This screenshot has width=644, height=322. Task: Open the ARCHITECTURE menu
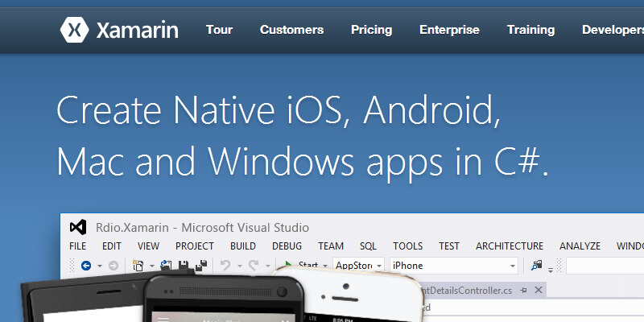pos(510,246)
